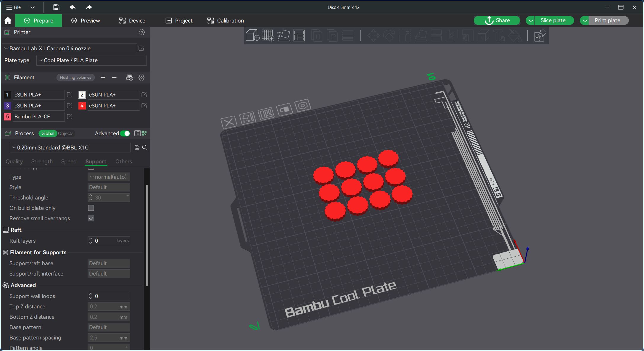Screen dimensions: 644x351
Task: Open the Assembly view icon in toolbar
Action: (540, 36)
